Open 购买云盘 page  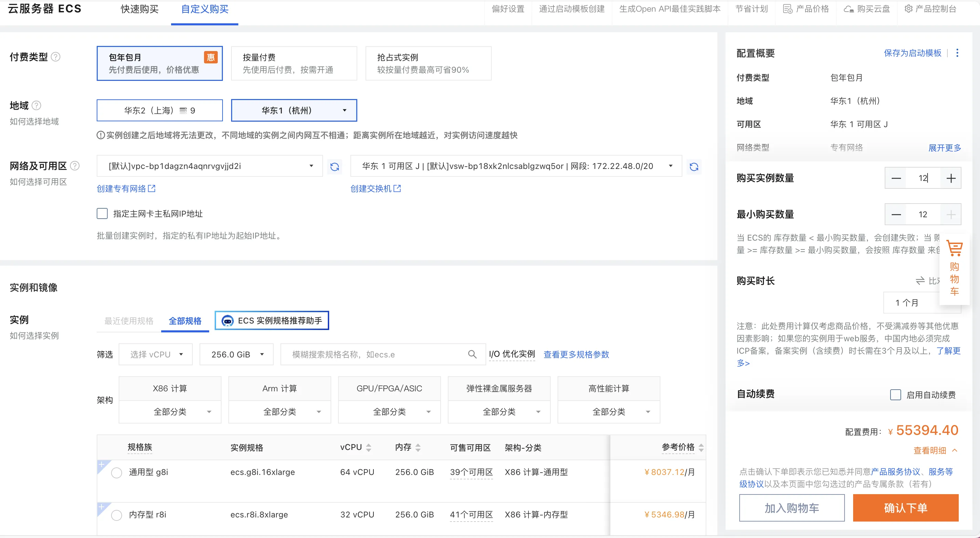pyautogui.click(x=867, y=9)
